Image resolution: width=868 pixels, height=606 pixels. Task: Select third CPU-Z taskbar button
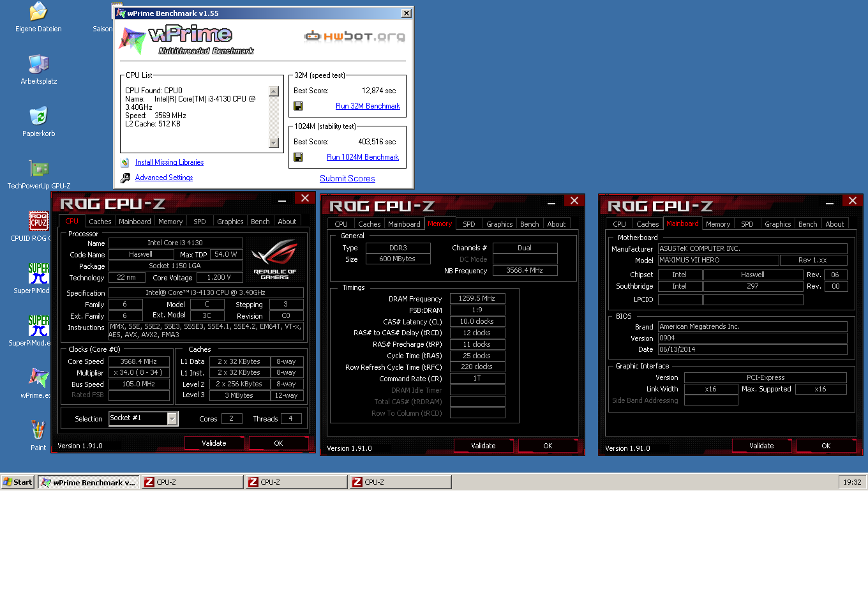pos(401,482)
